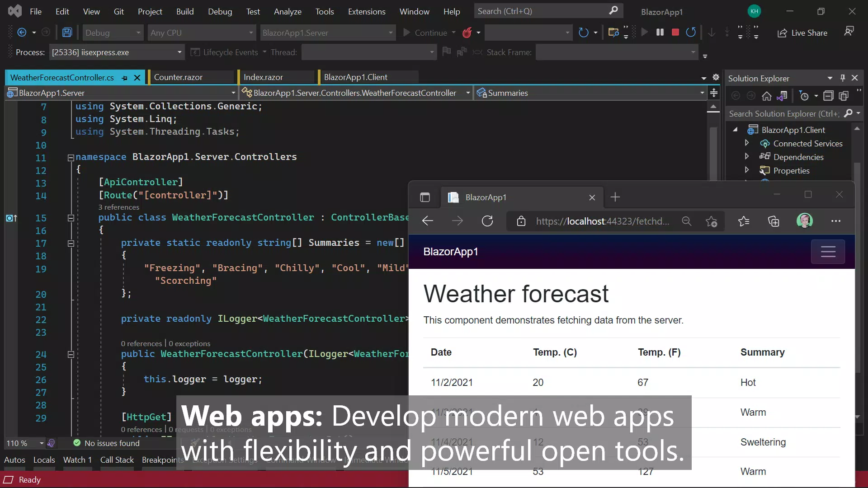Open the Extensions menu
The image size is (868, 488).
pyautogui.click(x=367, y=11)
